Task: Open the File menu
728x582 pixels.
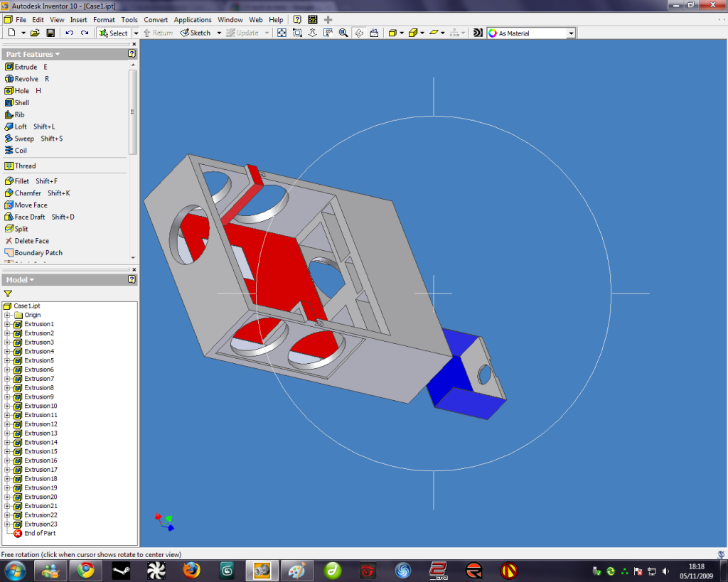Action: 21,19
